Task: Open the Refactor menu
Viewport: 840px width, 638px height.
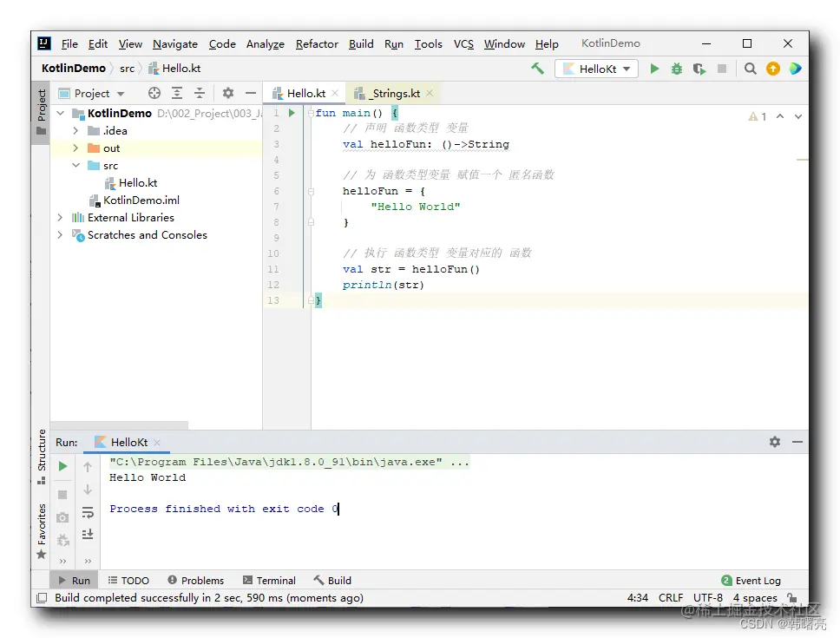Action: click(317, 44)
